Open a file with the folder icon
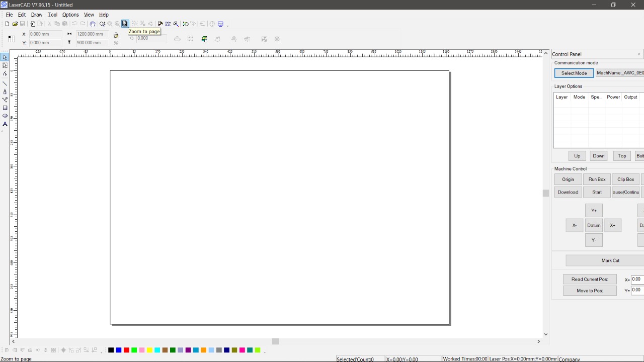The image size is (644, 362). pyautogui.click(x=15, y=24)
